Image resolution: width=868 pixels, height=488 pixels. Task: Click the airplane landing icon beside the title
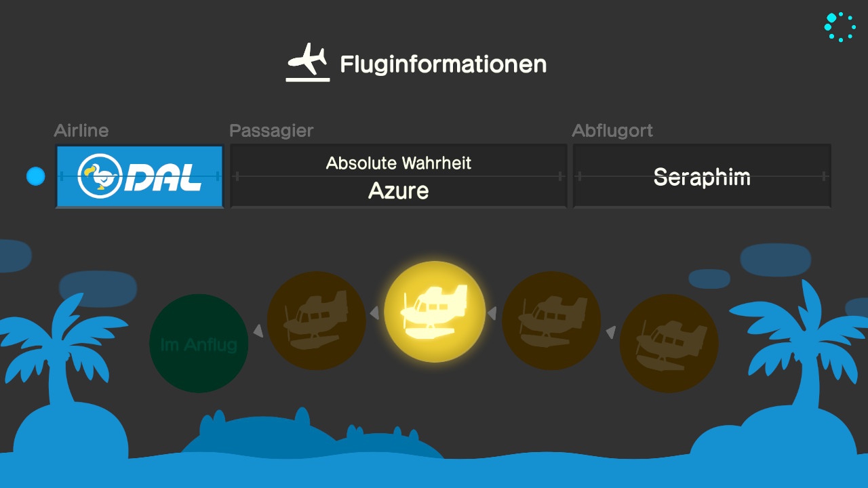click(308, 62)
